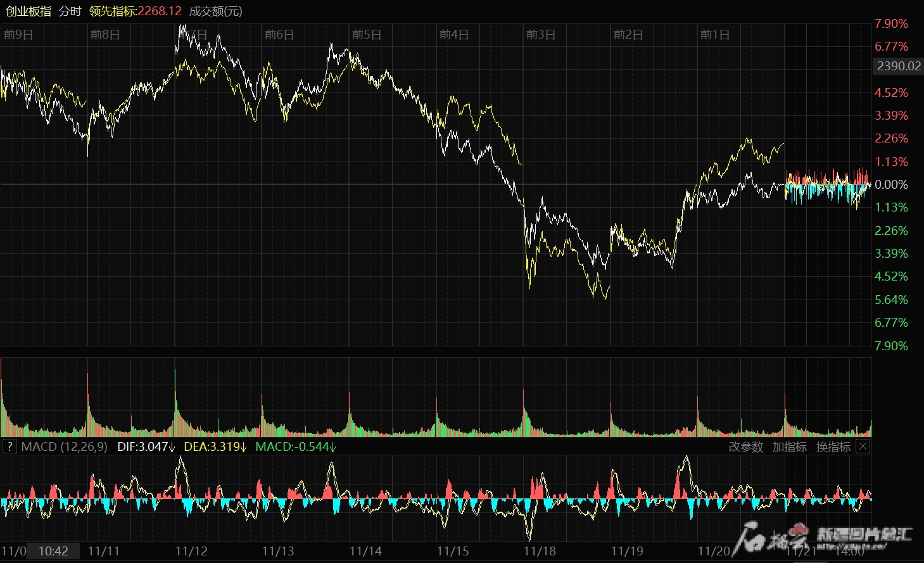
Task: Click the red 2.26% axis label
Action: click(891, 138)
